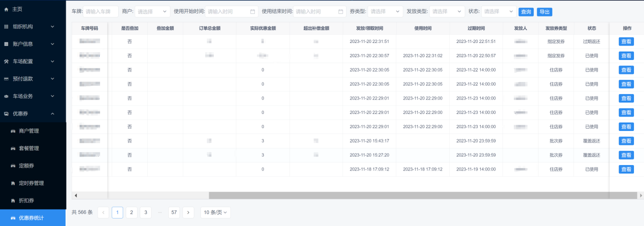
Task: Click the car icon beside 商户管理
Action: click(13, 131)
